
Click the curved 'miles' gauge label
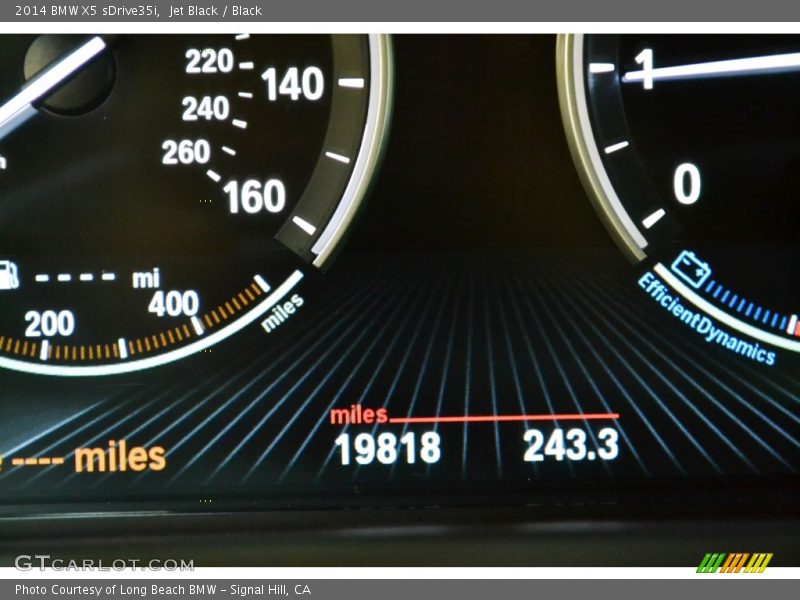283,313
